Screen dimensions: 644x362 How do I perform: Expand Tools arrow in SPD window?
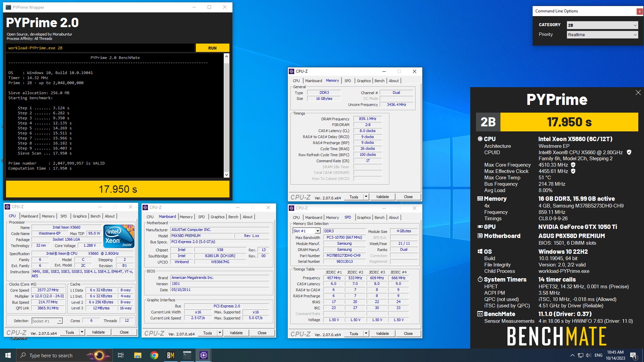click(x=366, y=334)
